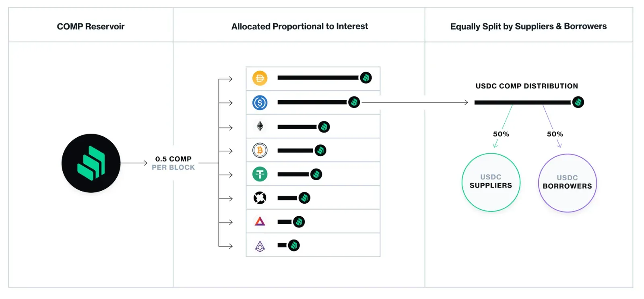Click the COMP badge on the USDC distribution bar
Viewport: 644px width, 299px height.
click(578, 102)
